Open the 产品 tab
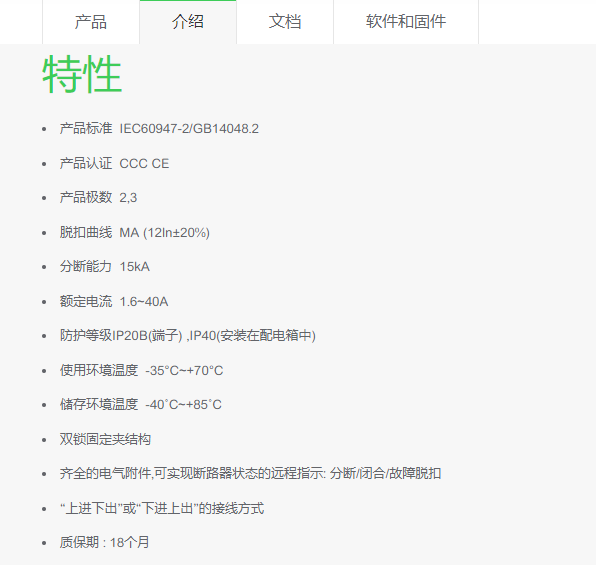 click(91, 22)
